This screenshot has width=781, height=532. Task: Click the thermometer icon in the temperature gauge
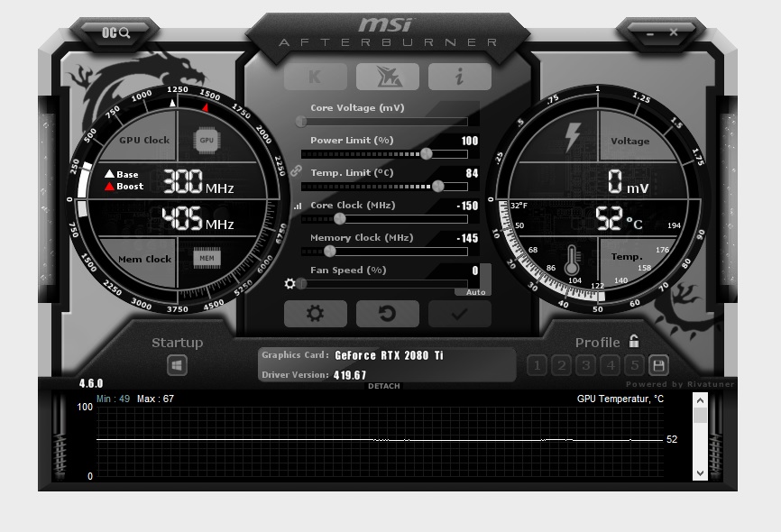pyautogui.click(x=572, y=260)
